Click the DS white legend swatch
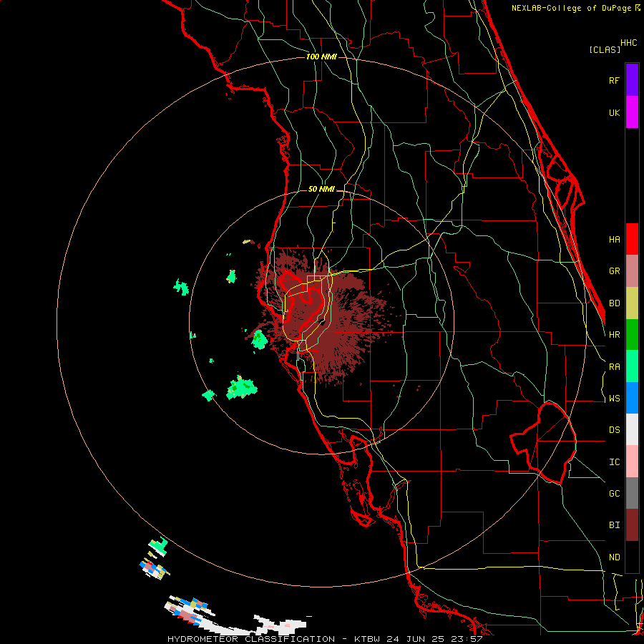 coord(632,429)
